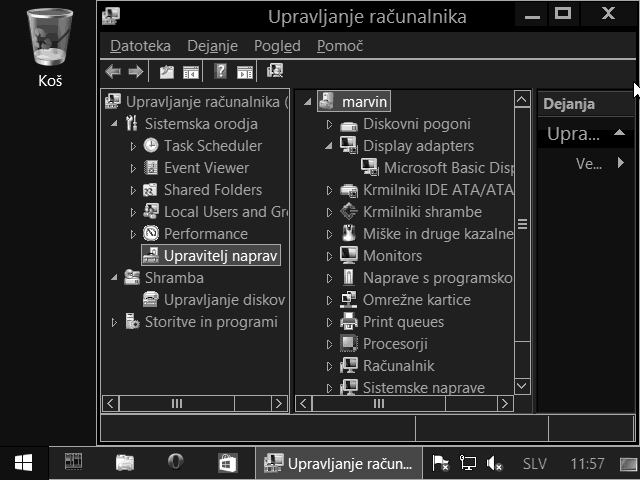Image resolution: width=640 pixels, height=480 pixels.
Task: Click the Microsoft Basic Display adapter icon
Action: pos(370,167)
